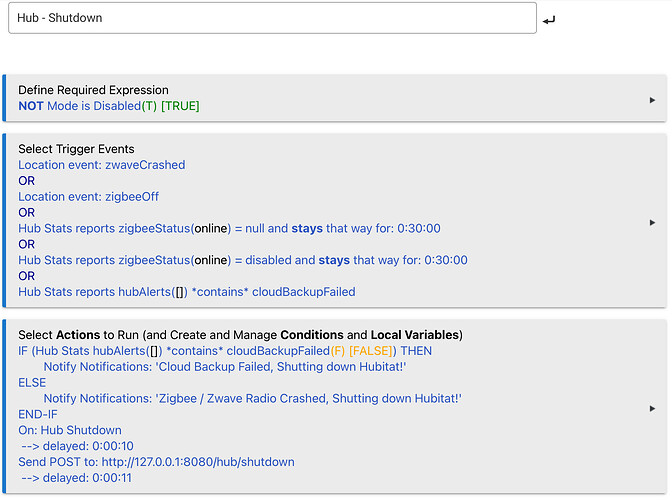This screenshot has height=500, width=672.
Task: Click the ELSE action line
Action: click(32, 383)
